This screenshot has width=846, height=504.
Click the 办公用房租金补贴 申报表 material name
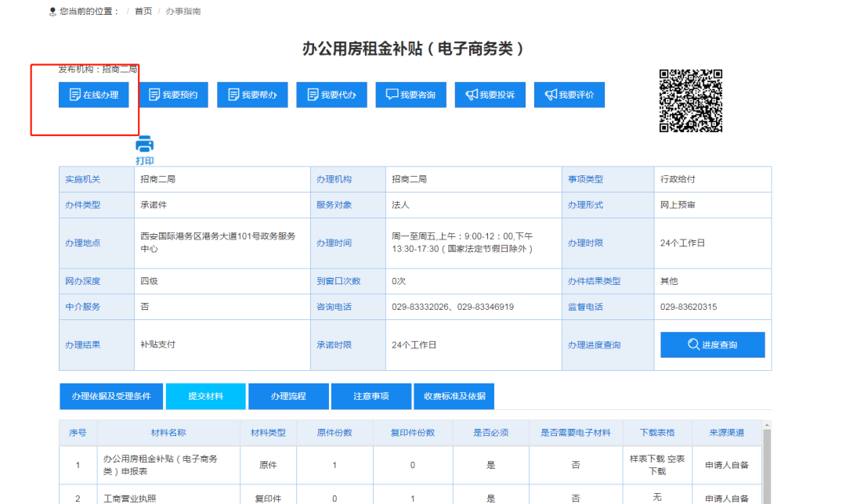[x=161, y=465]
